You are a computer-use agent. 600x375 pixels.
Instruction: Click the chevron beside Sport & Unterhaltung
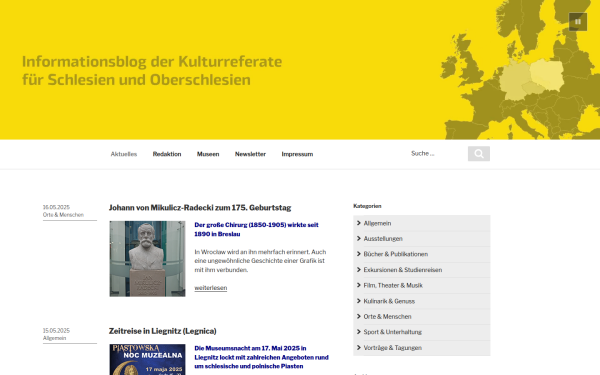(359, 332)
